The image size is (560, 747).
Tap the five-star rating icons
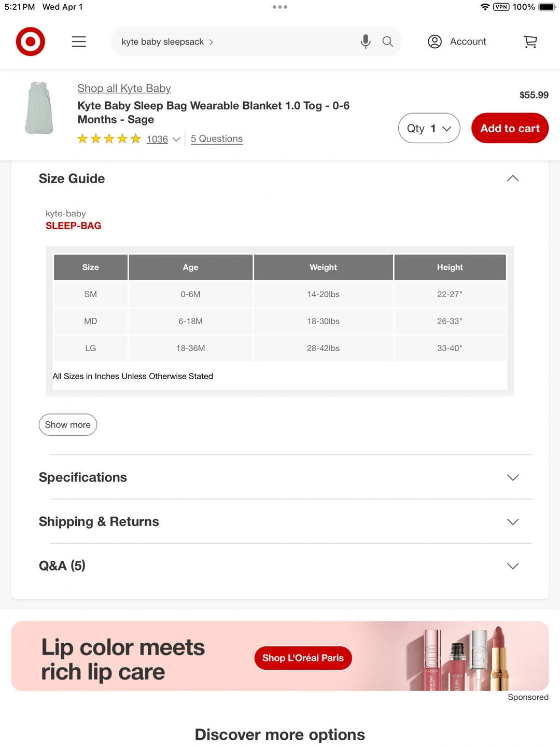click(109, 139)
